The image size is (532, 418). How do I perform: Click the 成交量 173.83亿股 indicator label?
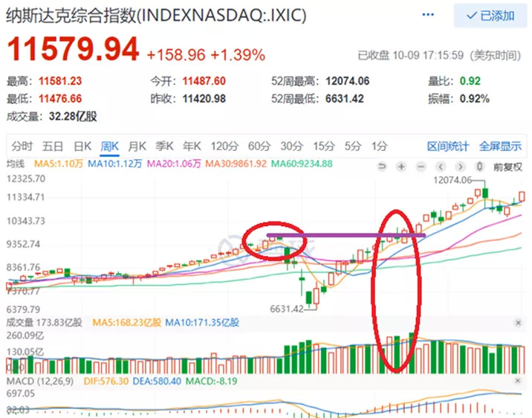(44, 323)
